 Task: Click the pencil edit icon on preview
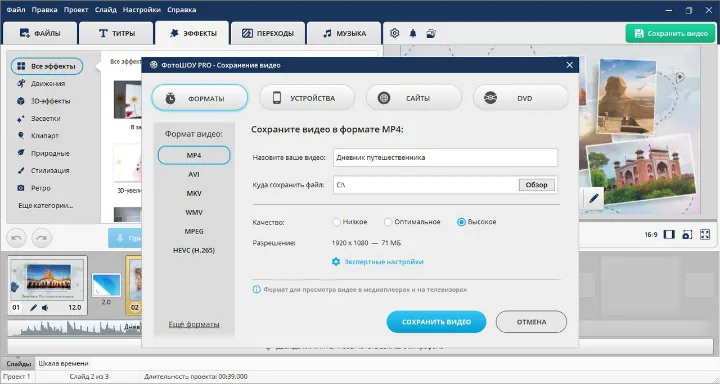(594, 199)
